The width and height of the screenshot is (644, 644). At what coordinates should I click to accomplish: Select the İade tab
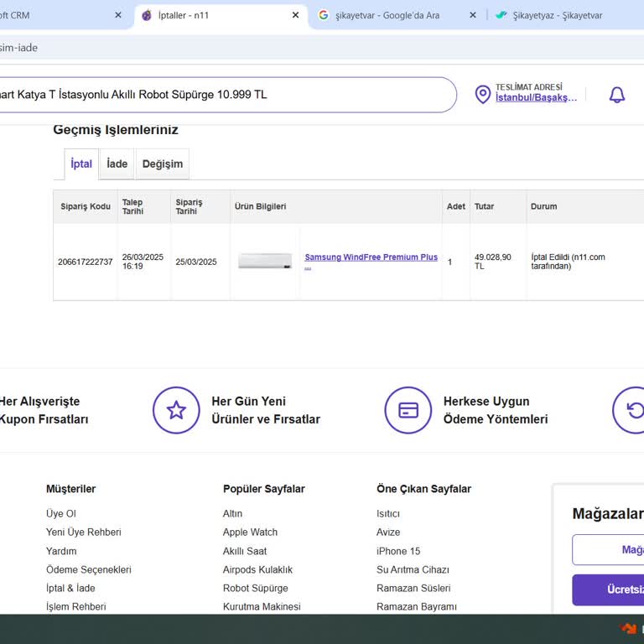click(117, 164)
